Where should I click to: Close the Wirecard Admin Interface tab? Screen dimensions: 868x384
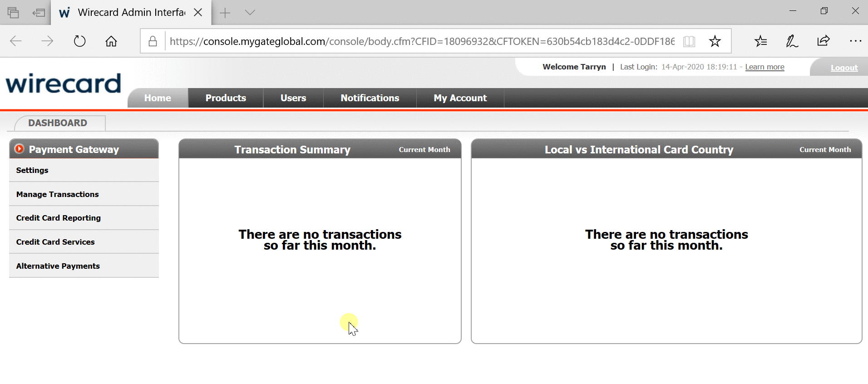click(198, 12)
